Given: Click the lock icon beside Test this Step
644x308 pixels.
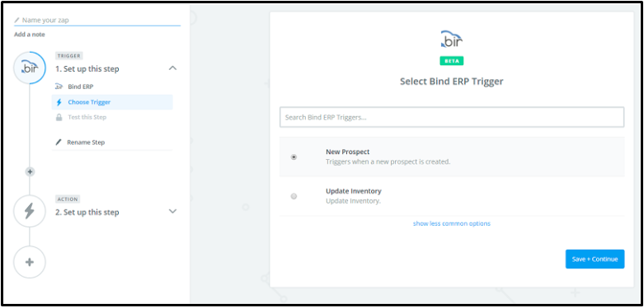Looking at the screenshot, I should pos(59,117).
